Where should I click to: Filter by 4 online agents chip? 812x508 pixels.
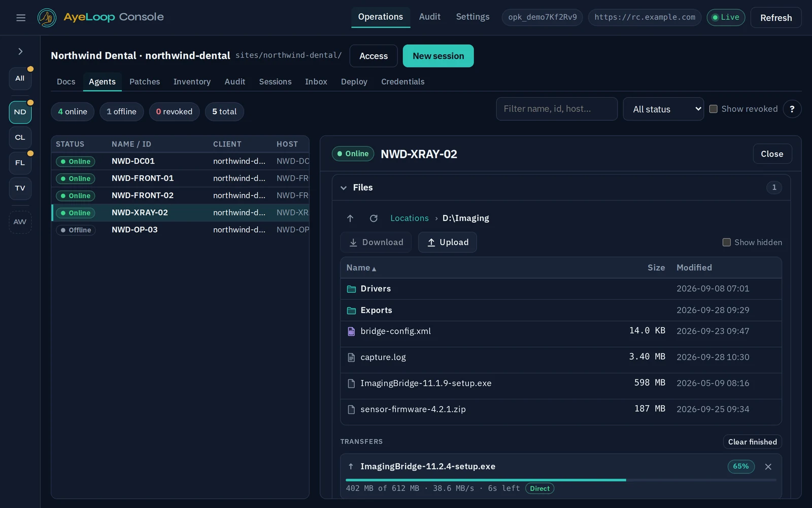(73, 112)
